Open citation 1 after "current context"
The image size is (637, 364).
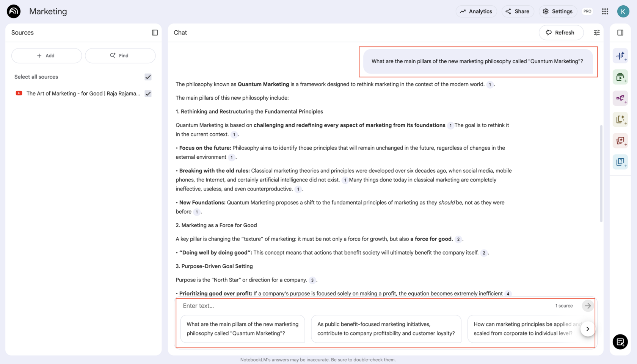coord(234,134)
